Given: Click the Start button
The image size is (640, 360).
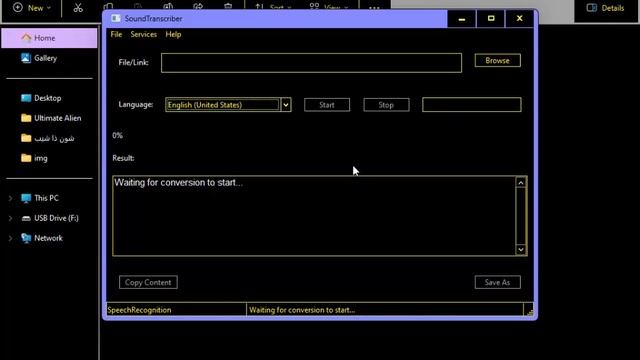Looking at the screenshot, I should [x=327, y=105].
